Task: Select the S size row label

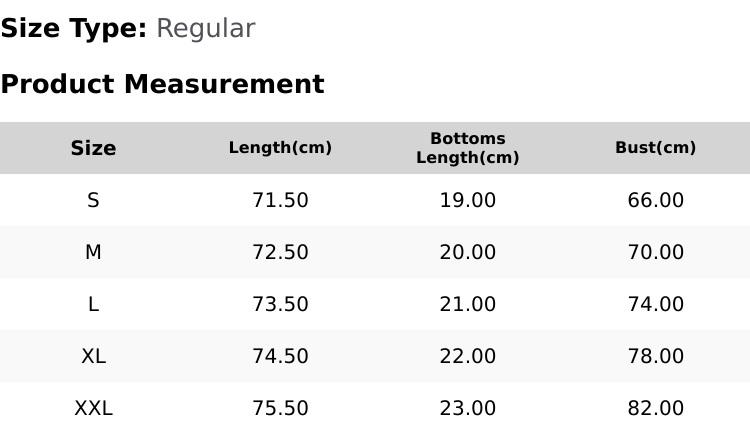Action: [93, 200]
